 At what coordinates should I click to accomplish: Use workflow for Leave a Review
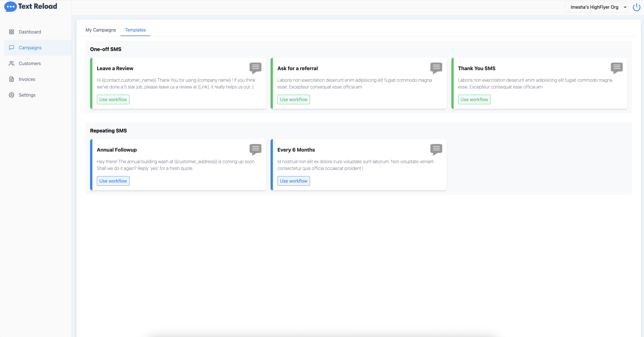coord(113,99)
